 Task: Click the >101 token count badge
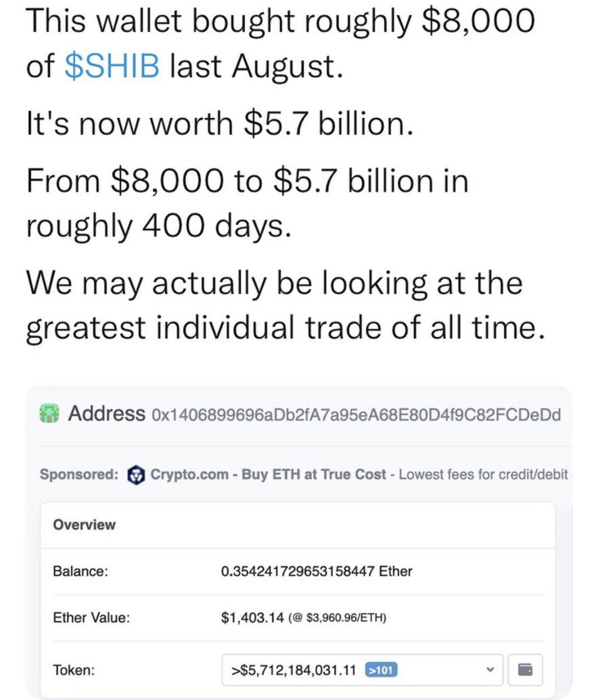[381, 669]
